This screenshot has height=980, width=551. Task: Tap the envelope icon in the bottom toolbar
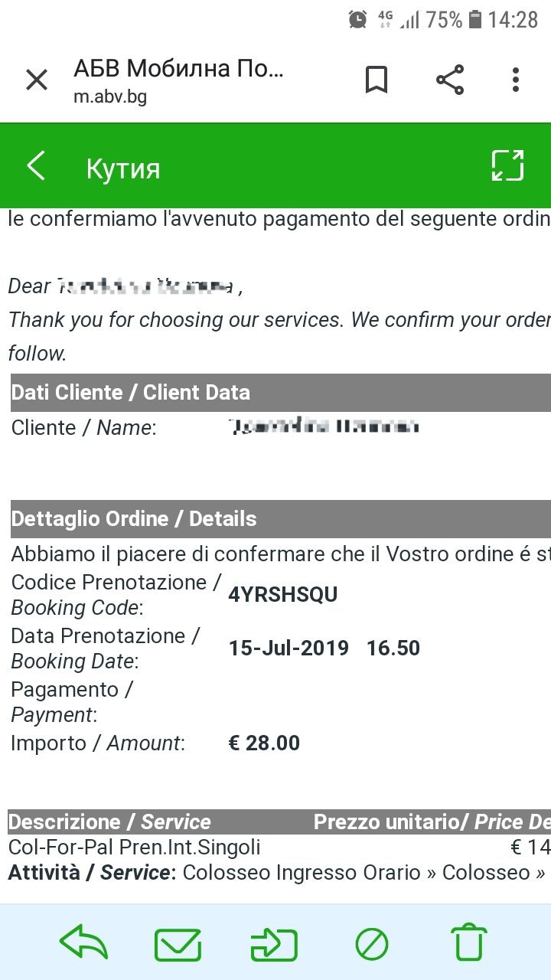(x=178, y=943)
